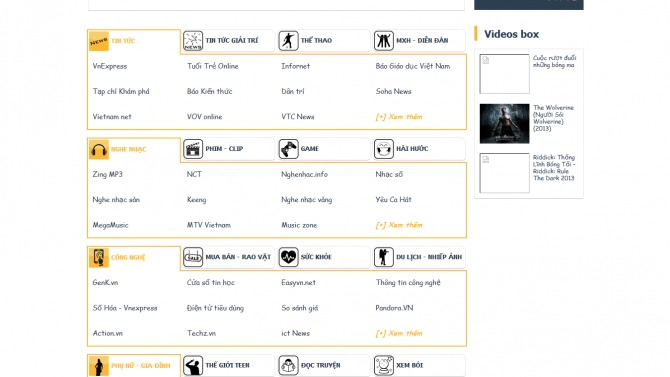Viewport: 670px width, 377px height.
Task: Click the sale tag icon for Mua bán
Action: click(193, 257)
